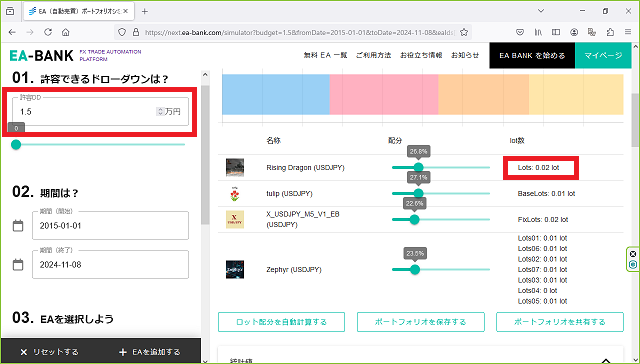The image size is (640, 364).
Task: Open the extensions puzzle icon
Action: pos(610,32)
